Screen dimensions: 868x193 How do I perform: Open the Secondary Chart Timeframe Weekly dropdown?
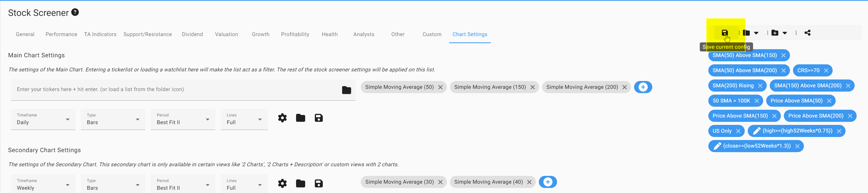43,185
